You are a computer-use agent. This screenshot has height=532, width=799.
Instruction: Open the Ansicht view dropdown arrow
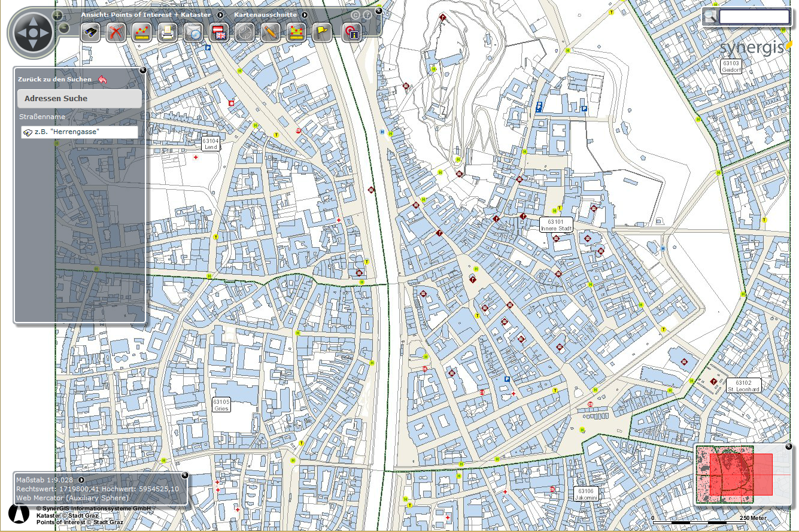coord(221,15)
